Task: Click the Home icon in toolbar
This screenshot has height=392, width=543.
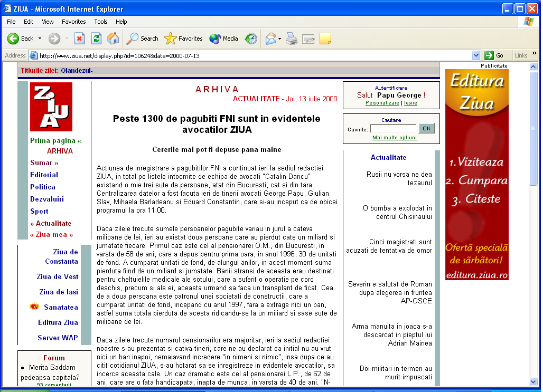Action: coord(113,39)
